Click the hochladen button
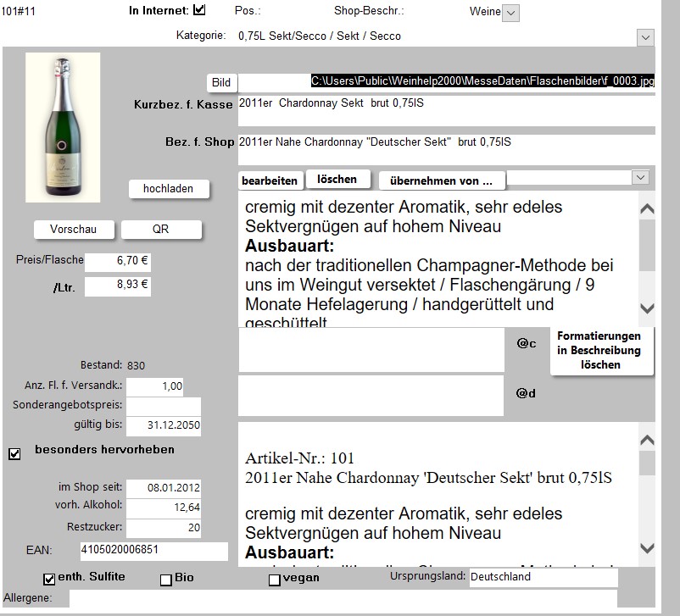The image size is (680, 616). click(x=168, y=189)
